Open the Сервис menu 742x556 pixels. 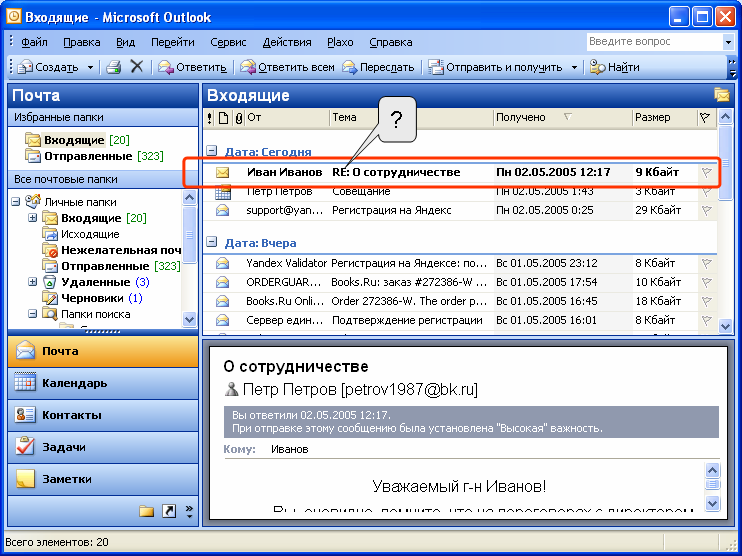[x=228, y=42]
